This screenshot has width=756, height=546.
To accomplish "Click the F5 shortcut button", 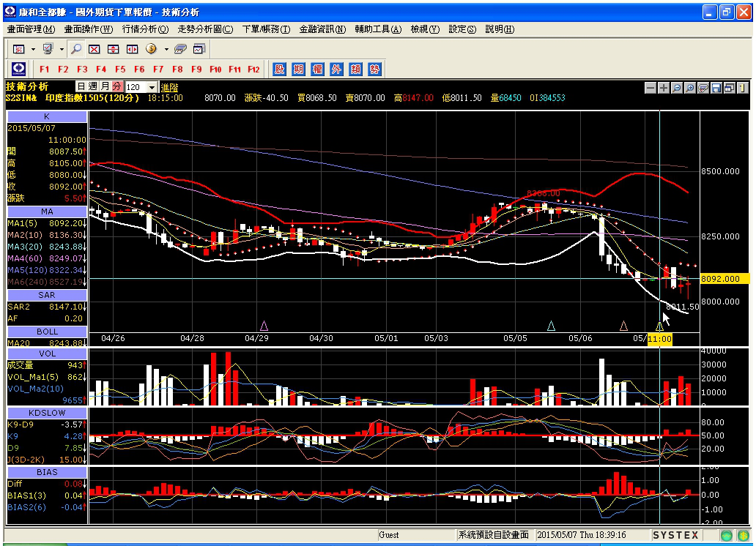I will pos(120,70).
